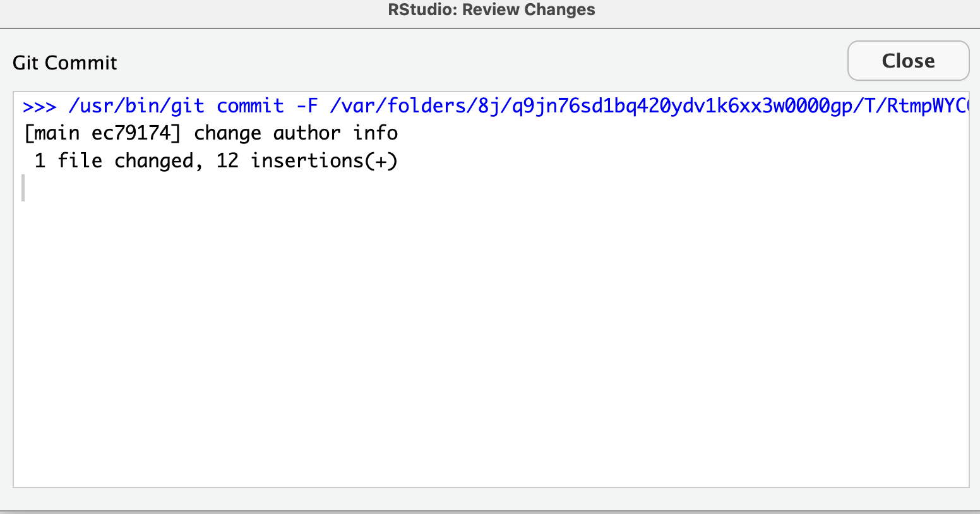Screen dimensions: 980x514
Task: Click the word changed in the summary line
Action: (153, 161)
